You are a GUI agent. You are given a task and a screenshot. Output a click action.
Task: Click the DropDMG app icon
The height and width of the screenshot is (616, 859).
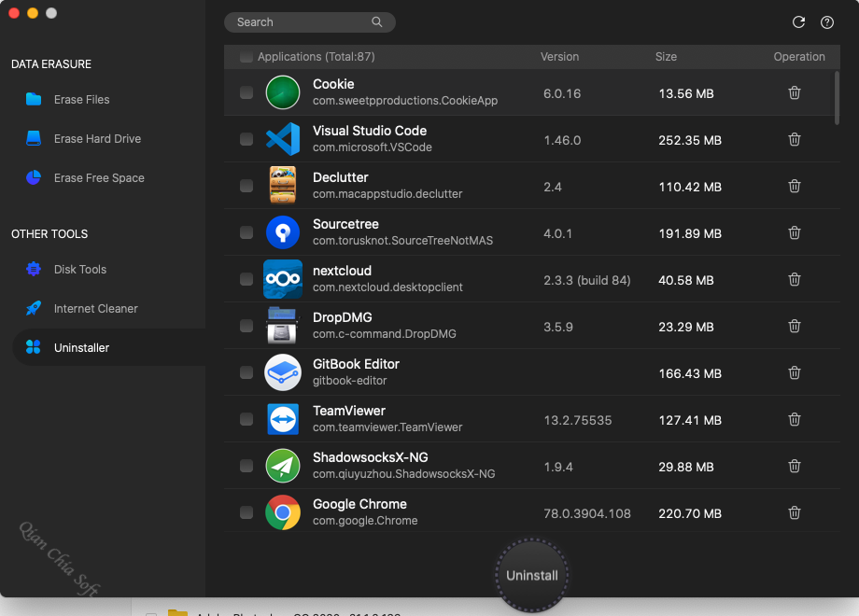tap(283, 325)
